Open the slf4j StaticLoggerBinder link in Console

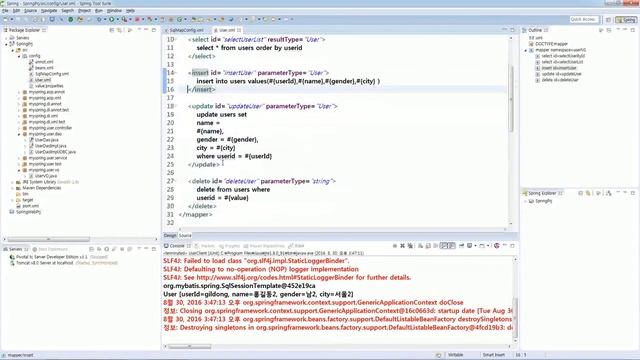[x=276, y=278]
